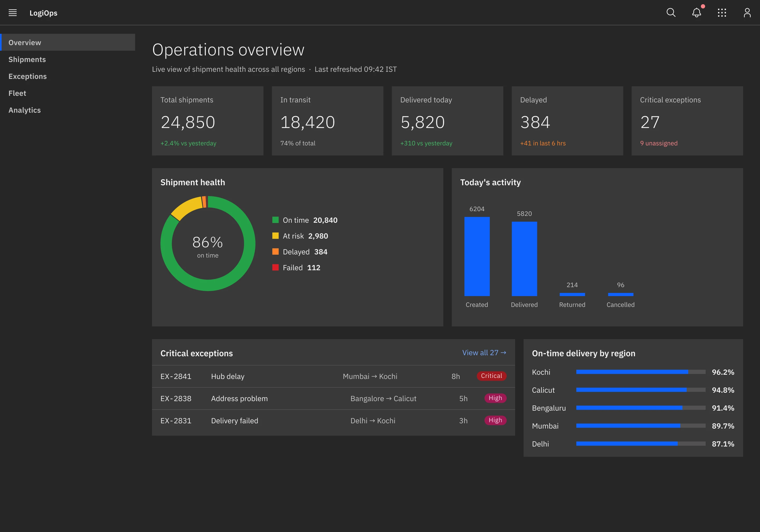Click the +41 in last 6 hrs text
The height and width of the screenshot is (532, 760).
tap(543, 143)
